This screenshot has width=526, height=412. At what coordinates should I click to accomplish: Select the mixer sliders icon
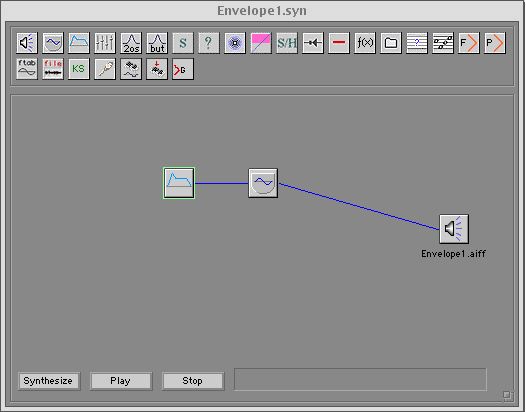click(105, 43)
